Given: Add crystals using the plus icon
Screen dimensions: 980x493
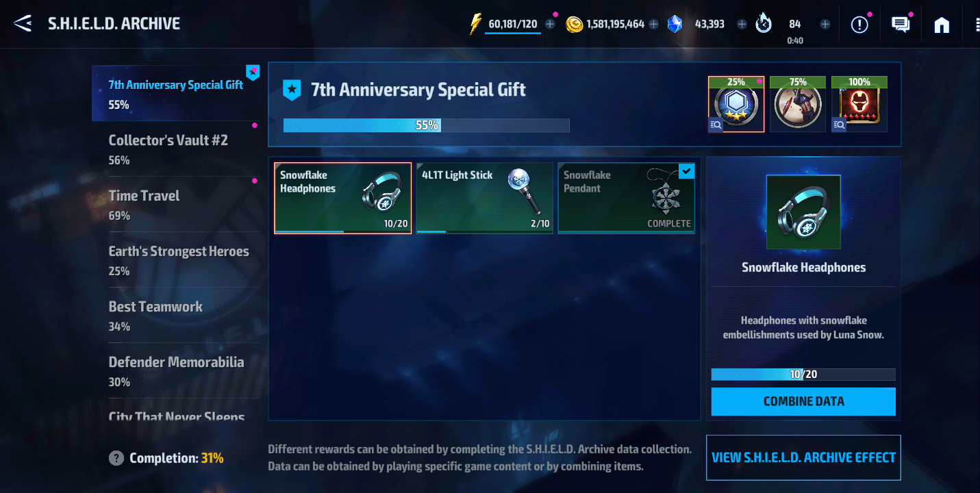Looking at the screenshot, I should pos(742,24).
